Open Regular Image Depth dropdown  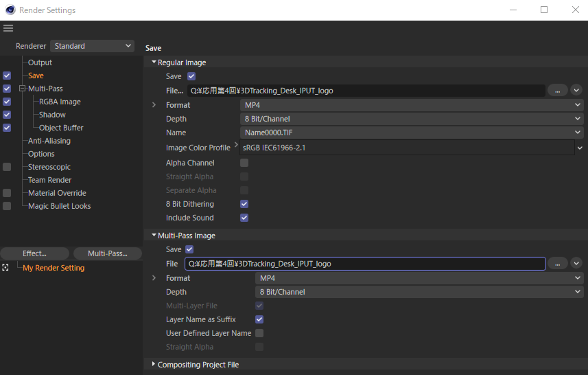[412, 119]
